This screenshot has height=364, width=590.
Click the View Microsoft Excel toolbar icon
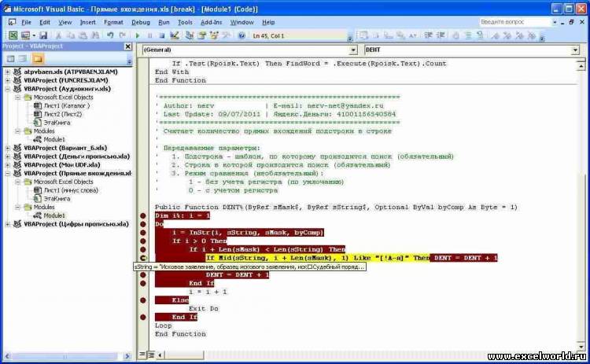13,35
